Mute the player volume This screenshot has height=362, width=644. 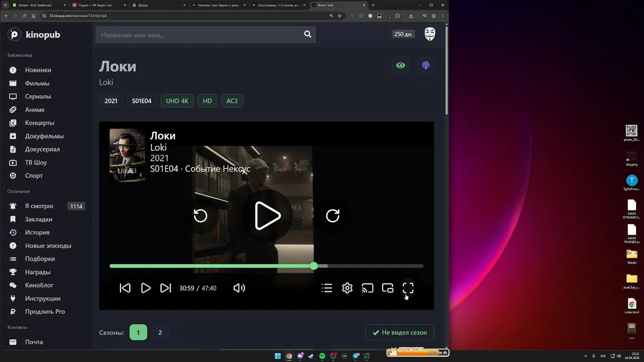click(239, 288)
